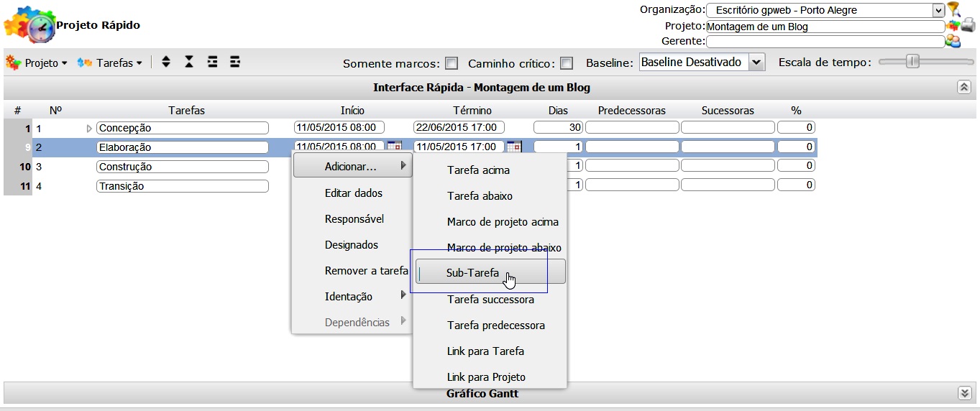Open the Elaboração end date calendar icon

click(513, 147)
